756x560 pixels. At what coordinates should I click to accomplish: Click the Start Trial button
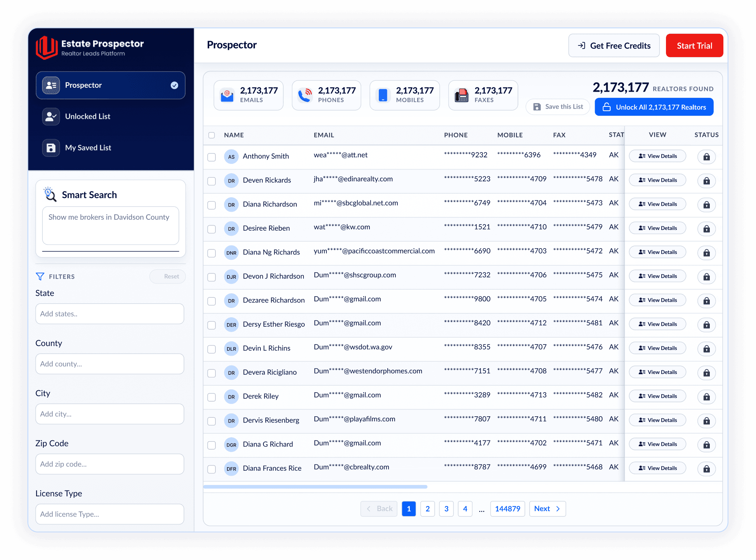point(694,45)
